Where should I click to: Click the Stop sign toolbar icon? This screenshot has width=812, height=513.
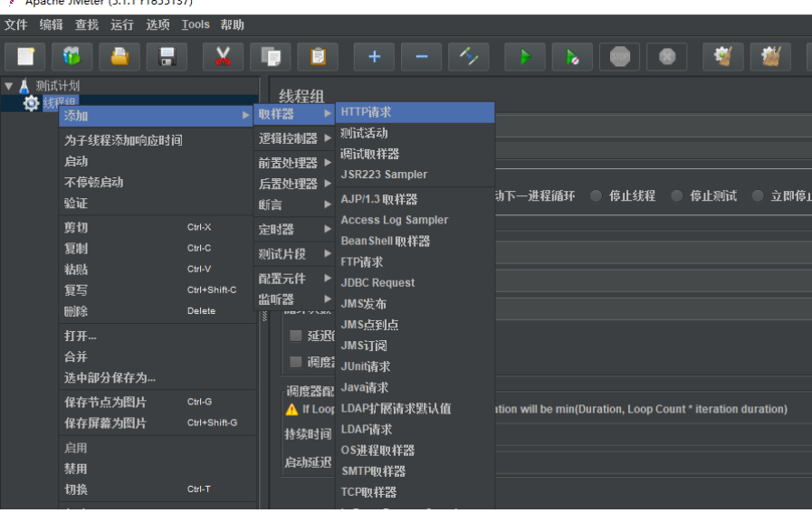tap(620, 56)
